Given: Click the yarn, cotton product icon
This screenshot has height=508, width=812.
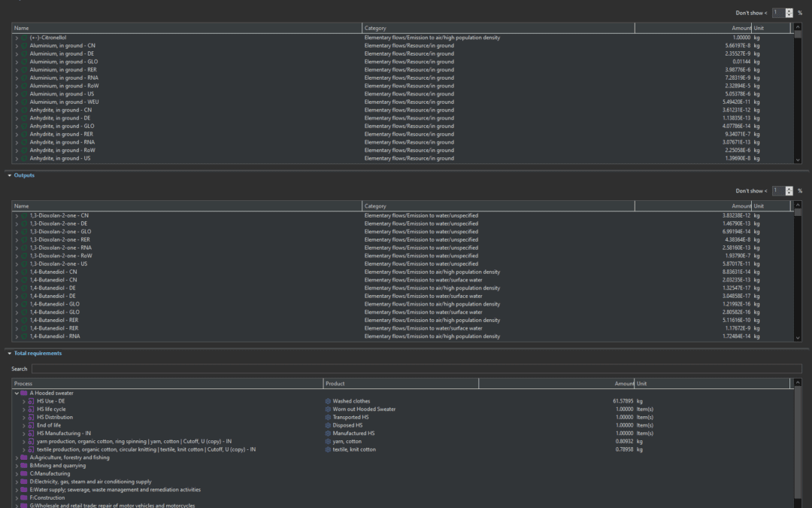Looking at the screenshot, I should (x=328, y=441).
